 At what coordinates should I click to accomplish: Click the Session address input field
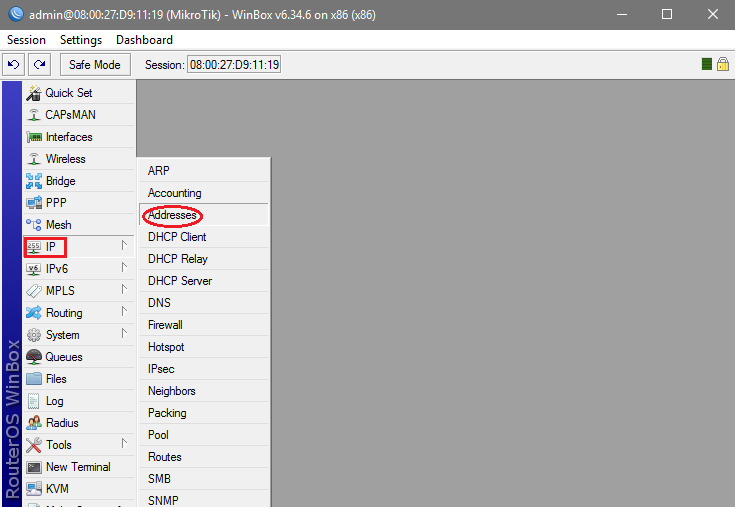(234, 65)
